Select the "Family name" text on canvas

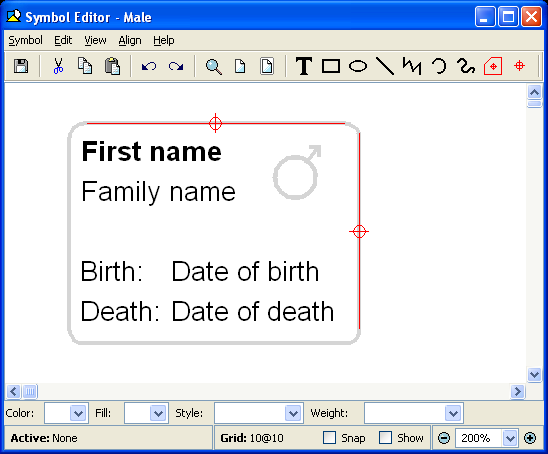coord(158,192)
